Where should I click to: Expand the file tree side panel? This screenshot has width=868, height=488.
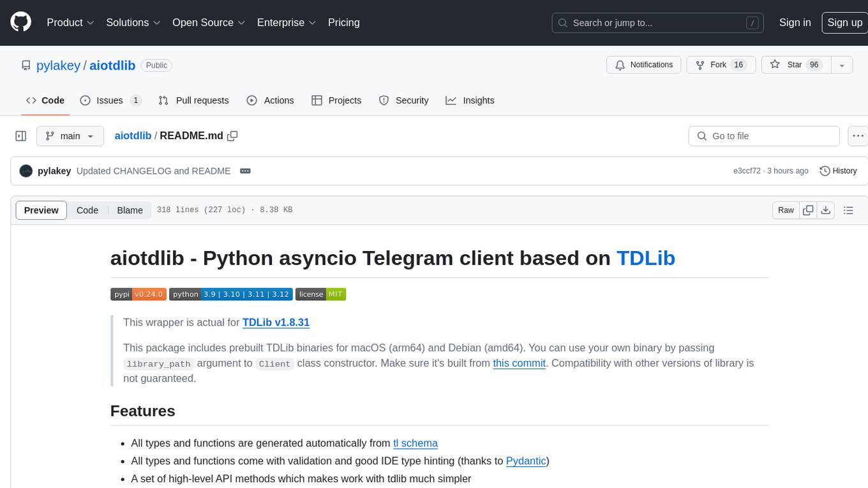(20, 136)
